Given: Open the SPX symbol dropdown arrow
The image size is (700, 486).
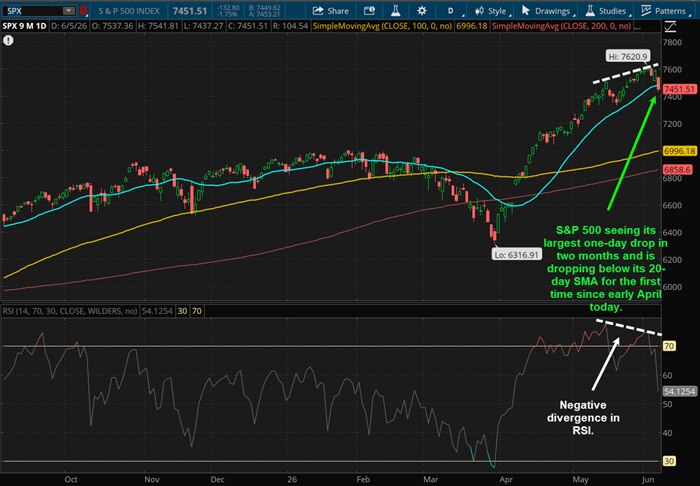Looking at the screenshot, I should [68, 11].
